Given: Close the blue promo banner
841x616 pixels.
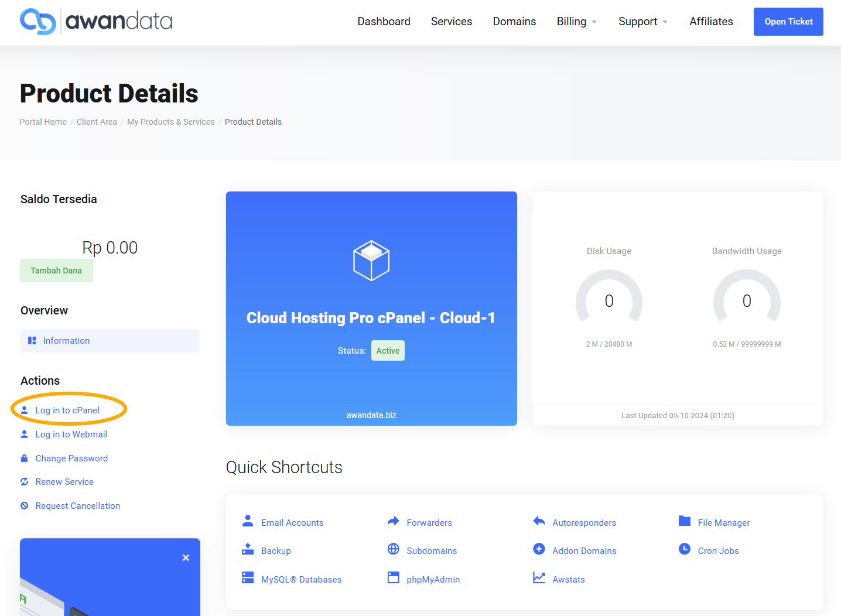Looking at the screenshot, I should click(186, 558).
